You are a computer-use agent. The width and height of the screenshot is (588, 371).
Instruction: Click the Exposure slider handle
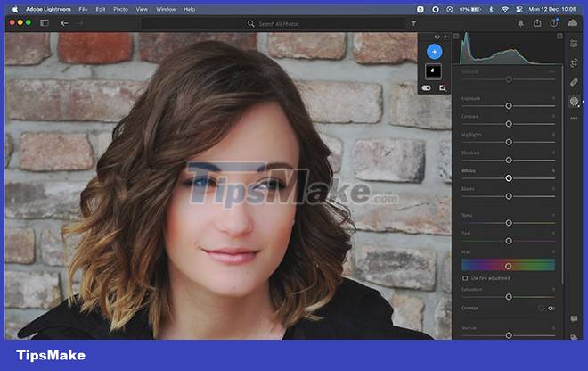509,106
